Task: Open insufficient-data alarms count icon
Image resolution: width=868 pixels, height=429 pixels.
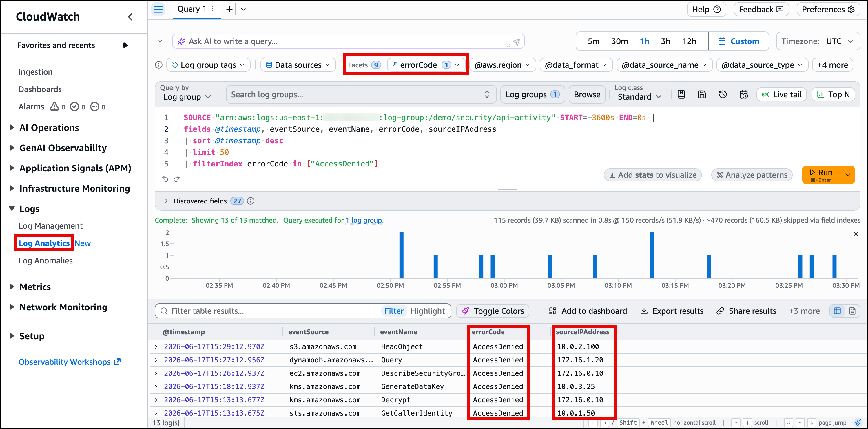Action: [x=98, y=107]
